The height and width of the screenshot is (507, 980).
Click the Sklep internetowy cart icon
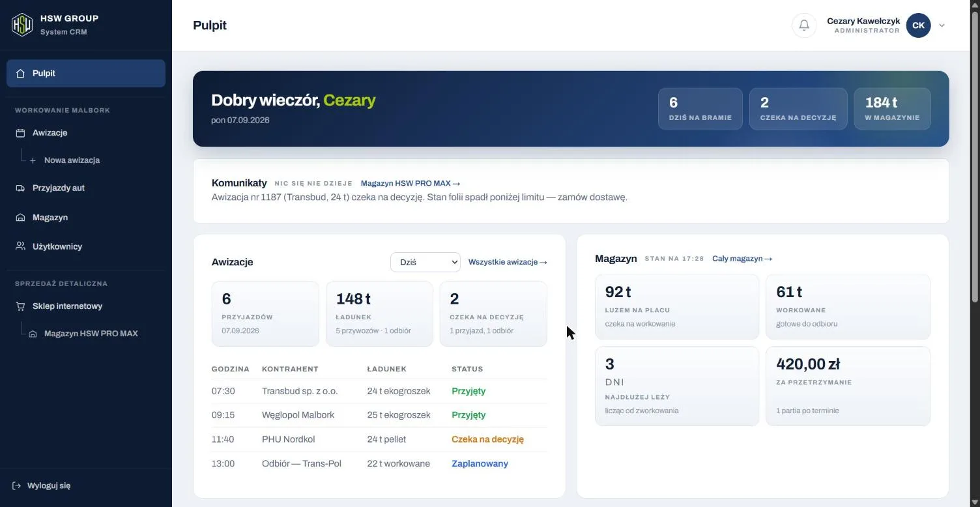coord(20,306)
